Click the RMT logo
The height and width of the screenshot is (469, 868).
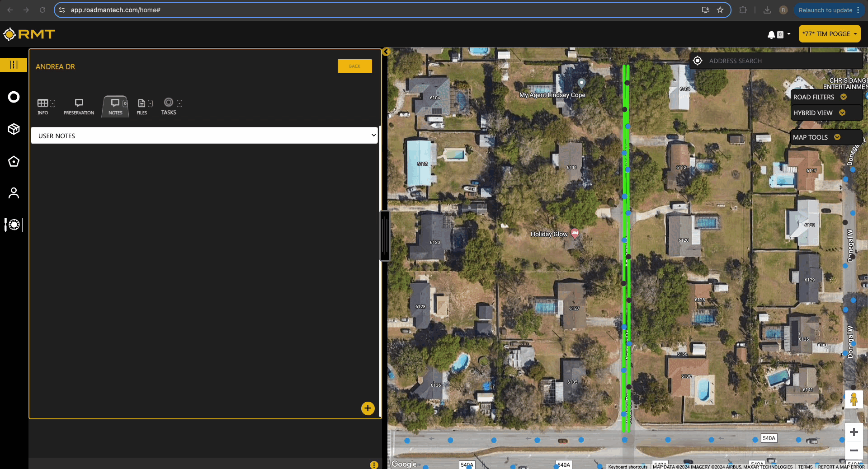coord(29,34)
